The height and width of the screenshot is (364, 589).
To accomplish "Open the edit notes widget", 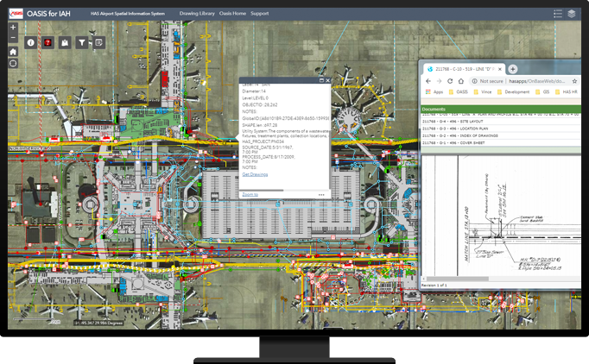I will 98,43.
